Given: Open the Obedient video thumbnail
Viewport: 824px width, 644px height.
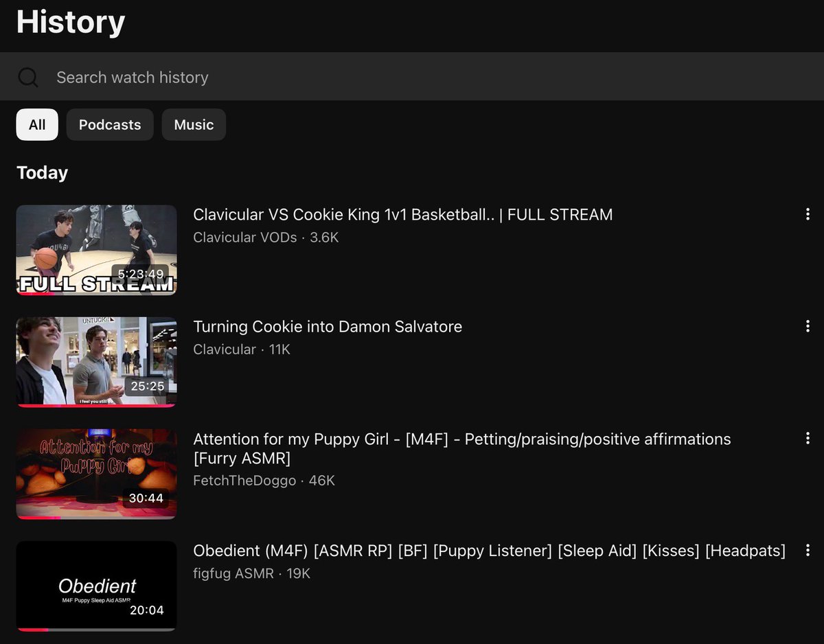Looking at the screenshot, I should (x=96, y=586).
